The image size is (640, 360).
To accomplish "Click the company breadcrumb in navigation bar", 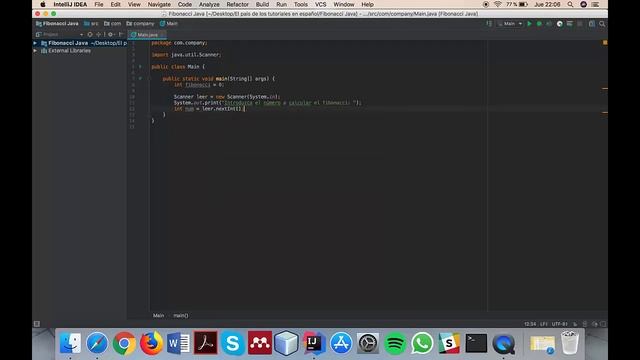I will point(140,24).
